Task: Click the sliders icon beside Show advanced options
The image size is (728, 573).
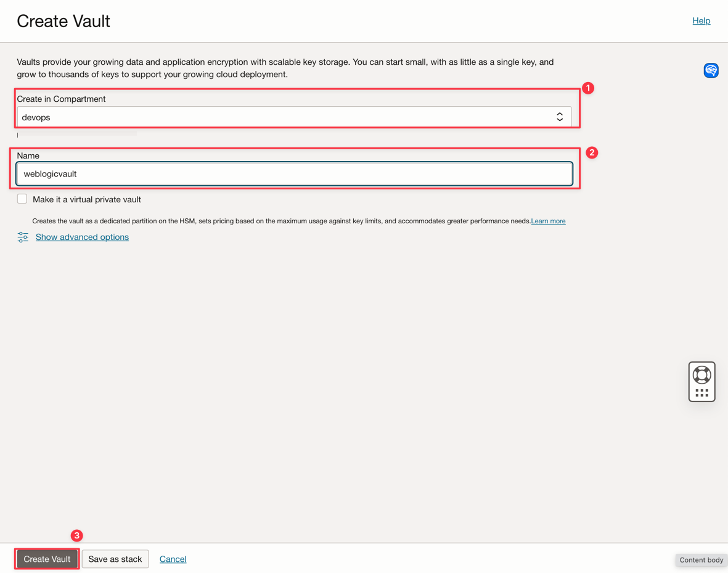Action: [23, 237]
